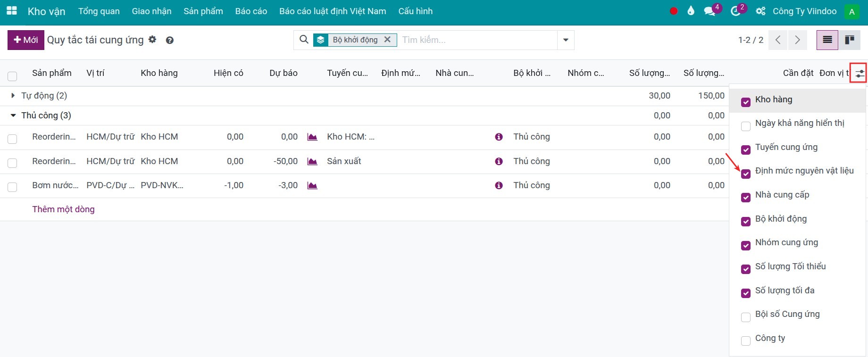Open the Báo cáo luật định Việt Nam menu
The height and width of the screenshot is (357, 868).
[332, 11]
